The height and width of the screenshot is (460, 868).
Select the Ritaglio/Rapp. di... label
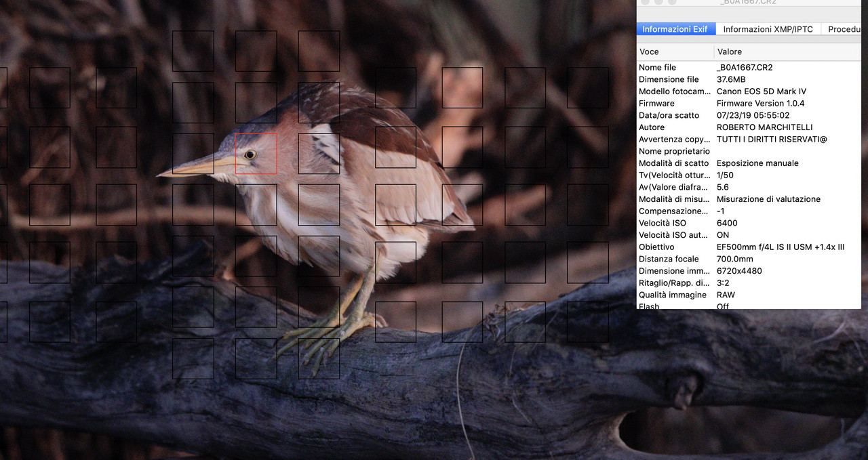(x=674, y=283)
